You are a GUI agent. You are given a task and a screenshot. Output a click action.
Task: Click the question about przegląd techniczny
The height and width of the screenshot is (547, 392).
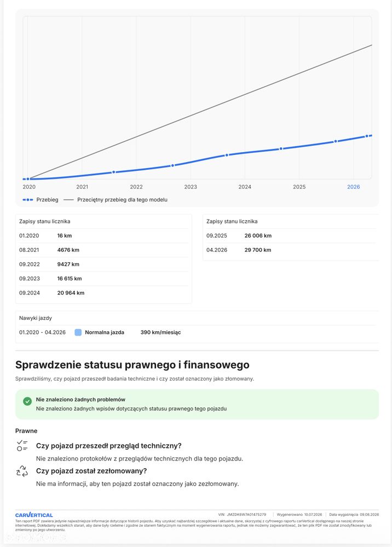(x=109, y=446)
